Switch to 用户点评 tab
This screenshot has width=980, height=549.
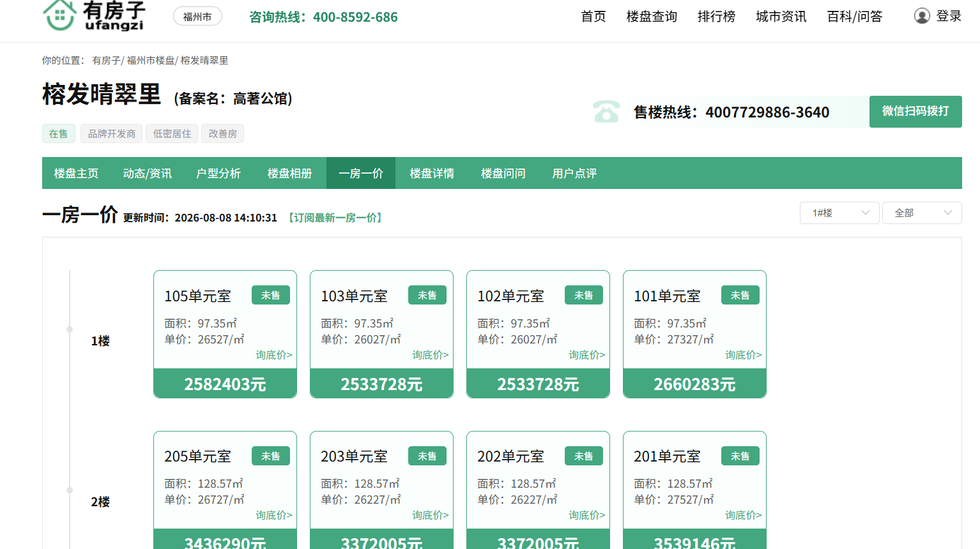[574, 173]
